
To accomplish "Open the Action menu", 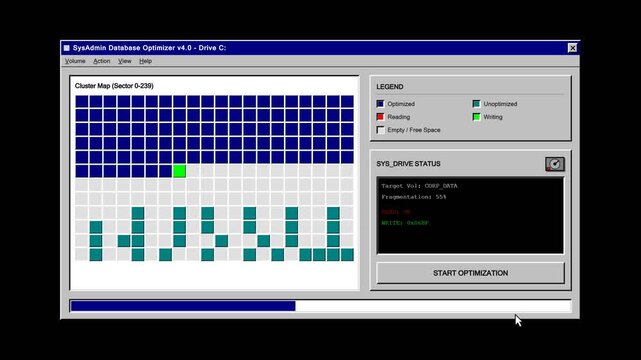I will (102, 61).
